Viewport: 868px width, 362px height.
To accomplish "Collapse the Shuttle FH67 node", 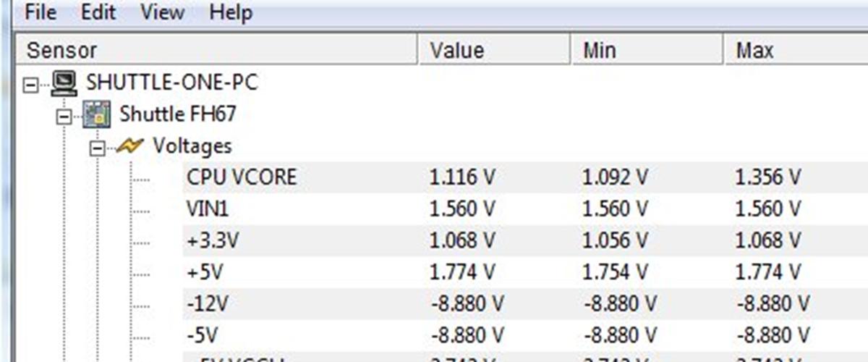I will (x=64, y=115).
